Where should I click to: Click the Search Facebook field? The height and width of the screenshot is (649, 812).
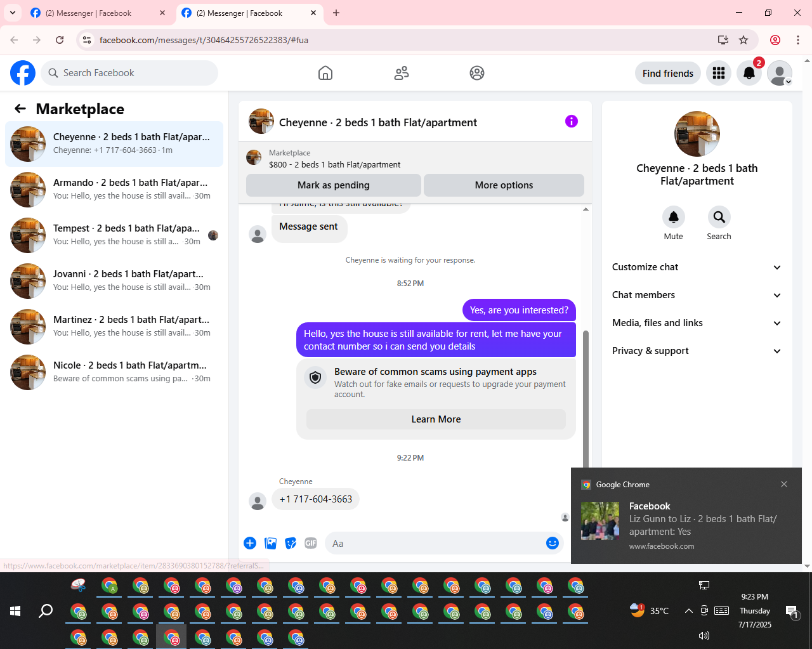pos(129,73)
